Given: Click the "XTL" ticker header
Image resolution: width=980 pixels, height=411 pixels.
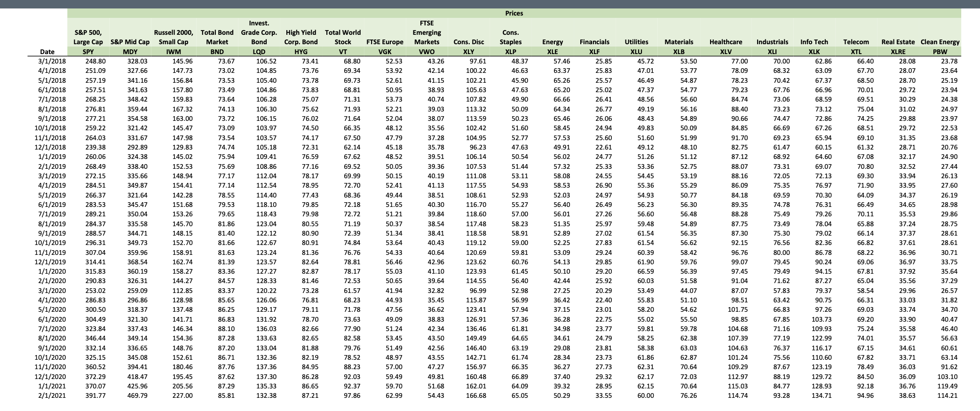Looking at the screenshot, I should (x=856, y=52).
